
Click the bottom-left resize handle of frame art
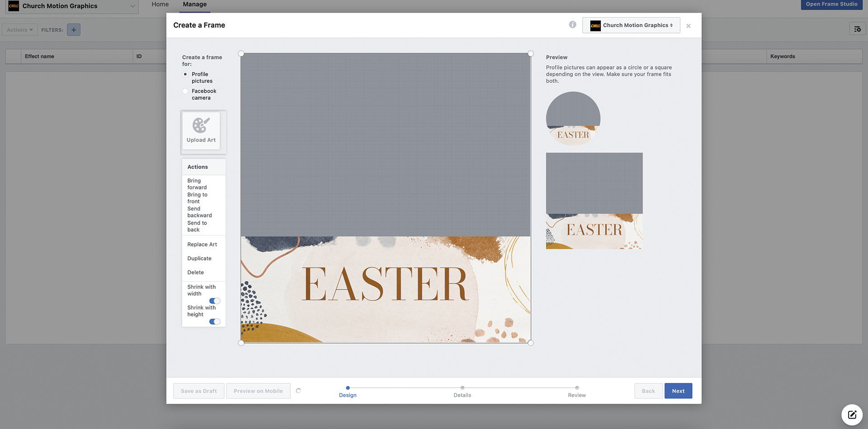(x=241, y=343)
